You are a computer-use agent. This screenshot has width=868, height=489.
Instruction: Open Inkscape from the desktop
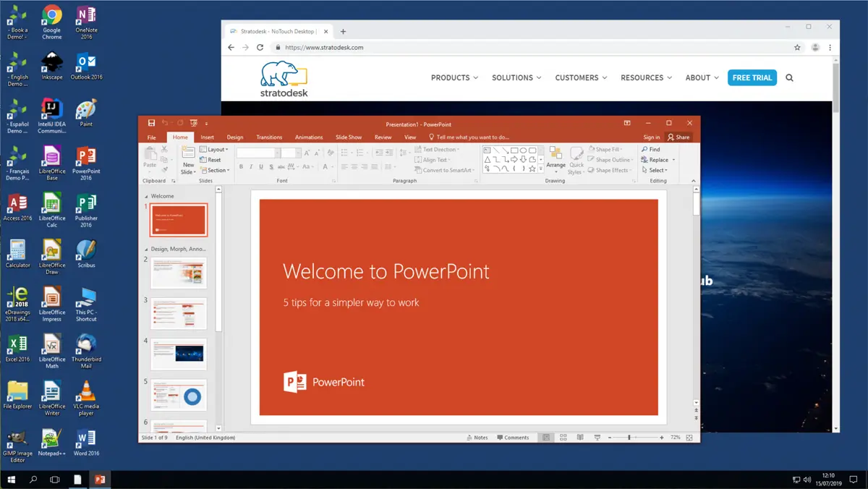click(52, 66)
